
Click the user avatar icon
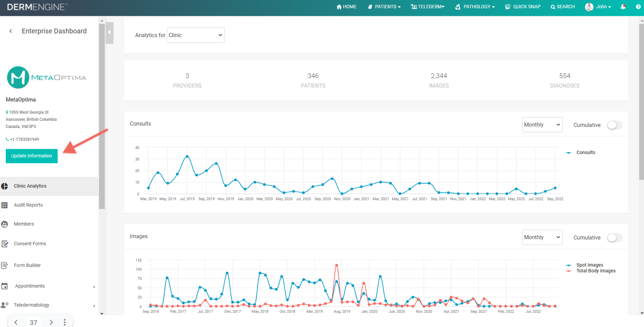pyautogui.click(x=589, y=7)
